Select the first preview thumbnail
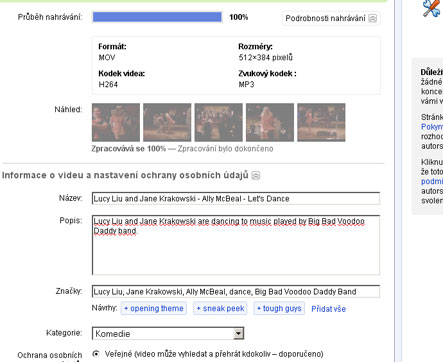This screenshot has width=443, height=362. click(x=116, y=122)
